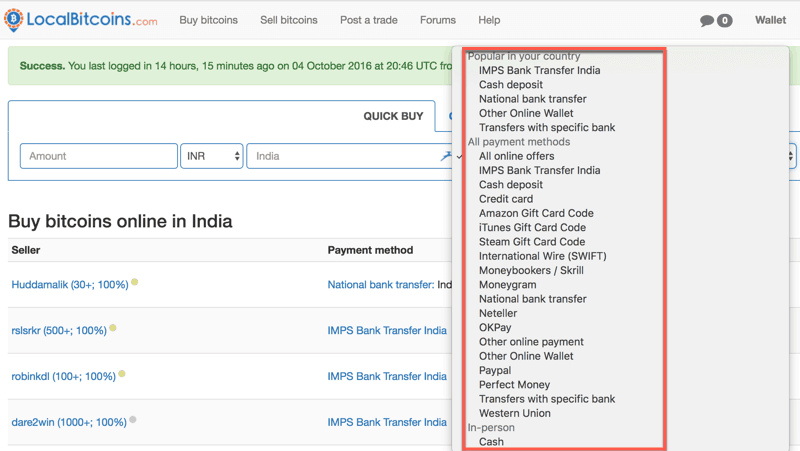Viewport: 800px width, 451px height.
Task: Select Cash deposit under All payment methods
Action: click(x=511, y=185)
